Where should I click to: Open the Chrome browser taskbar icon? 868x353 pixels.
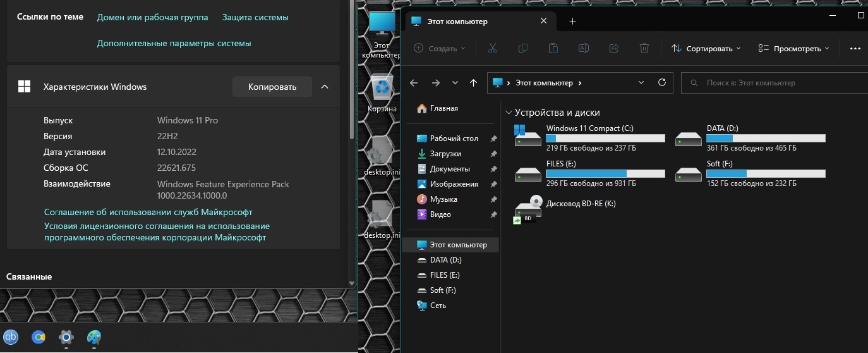39,337
